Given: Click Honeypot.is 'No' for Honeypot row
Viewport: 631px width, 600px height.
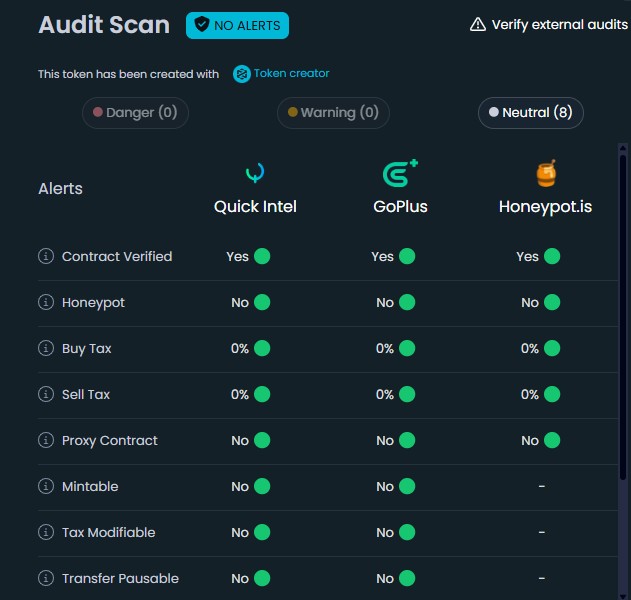Looking at the screenshot, I should coord(530,302).
